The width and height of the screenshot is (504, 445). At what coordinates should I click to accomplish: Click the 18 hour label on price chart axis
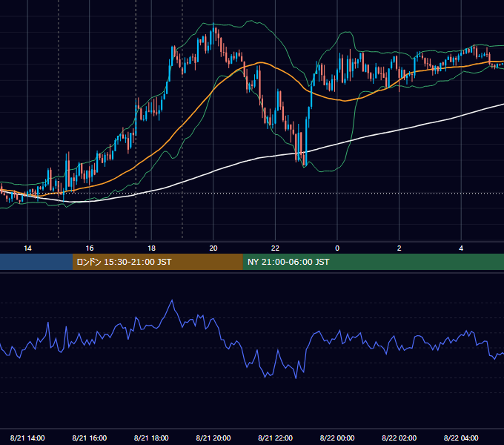[151, 248]
